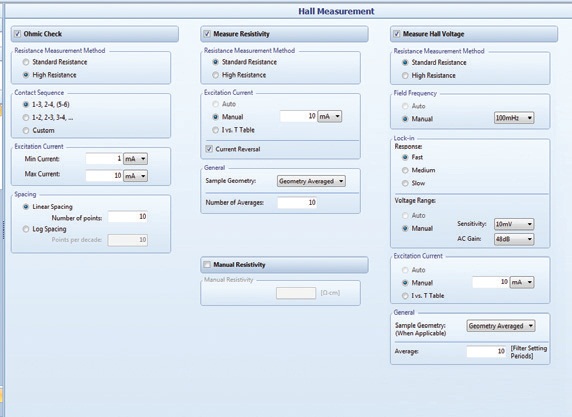Open the Max Current unit dropdown

(x=135, y=176)
